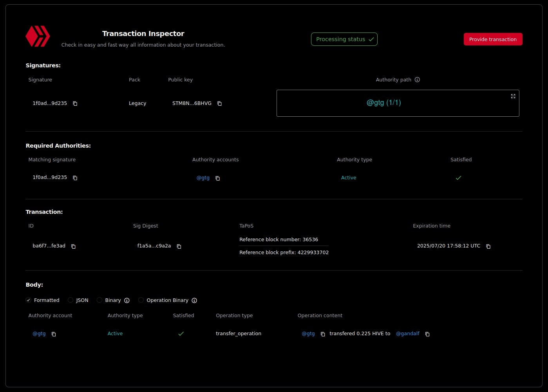The image size is (548, 392).
Task: Copy the Sig Digest value
Action: (x=179, y=246)
